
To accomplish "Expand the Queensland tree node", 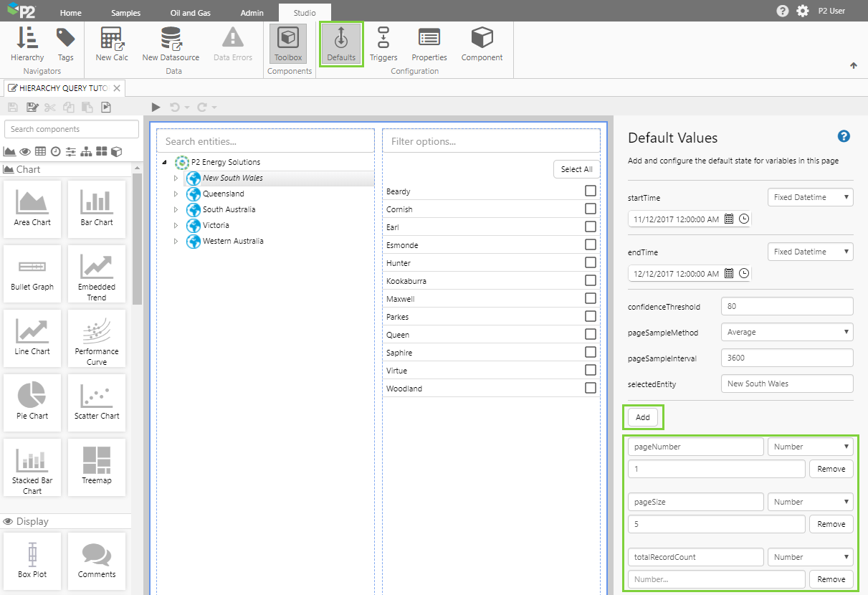I will (x=176, y=194).
